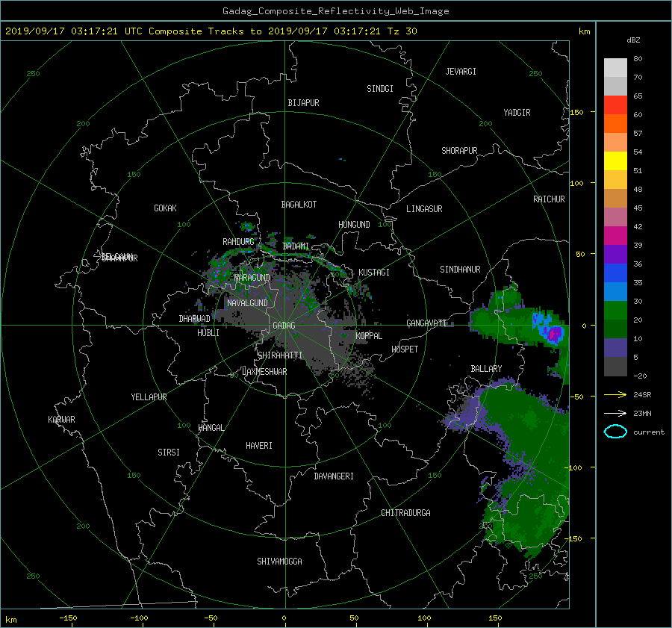Click the SIRSI city label

tap(169, 453)
